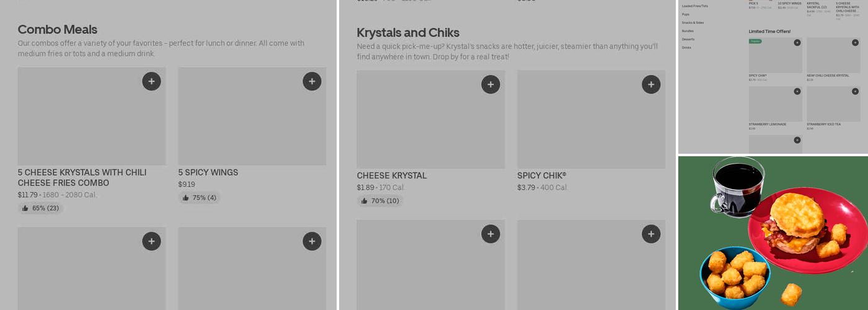Open the Loaded Fries/Tots category
868x310 pixels.
point(695,6)
